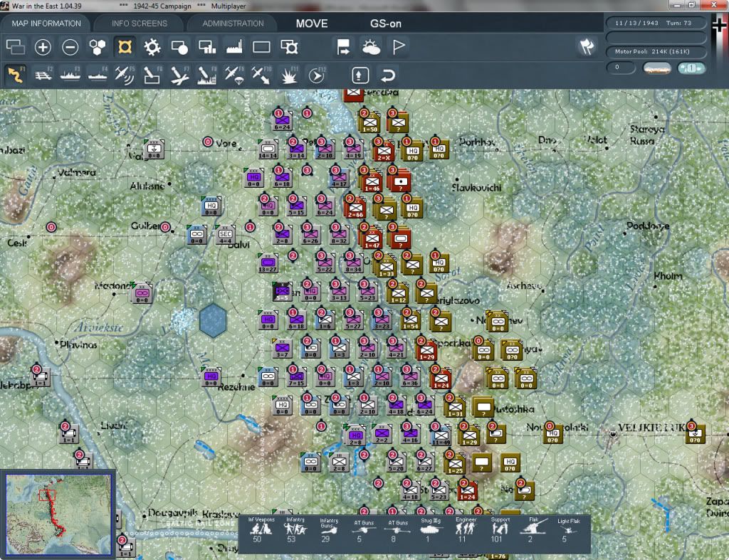This screenshot has height=560, width=729.
Task: Click the gear-shaped icon
Action: coord(152,47)
